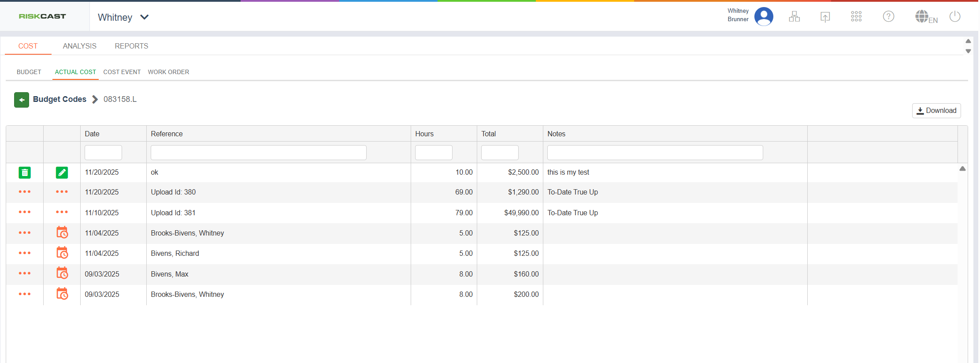Click the green trash delete icon
This screenshot has width=980, height=363.
[25, 172]
